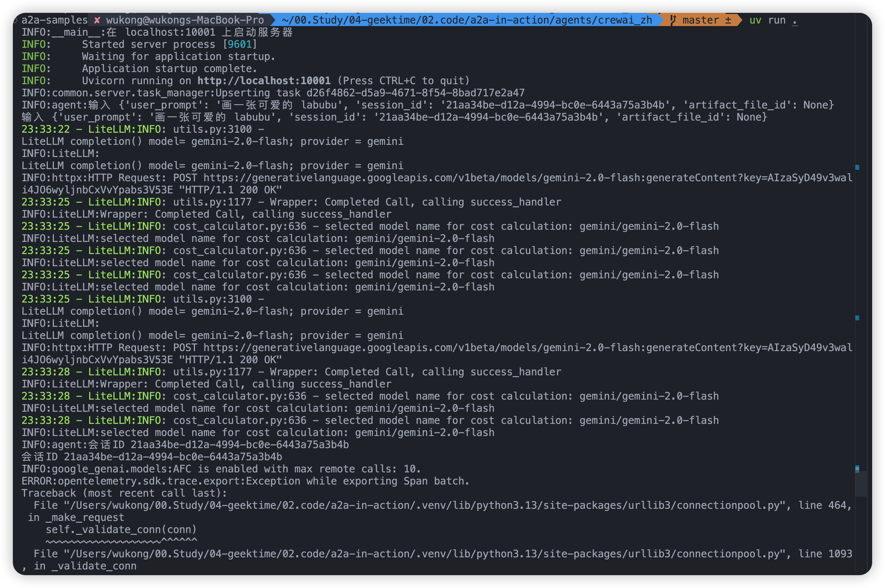Open the bold http://localhost:10001 link

[x=264, y=81]
